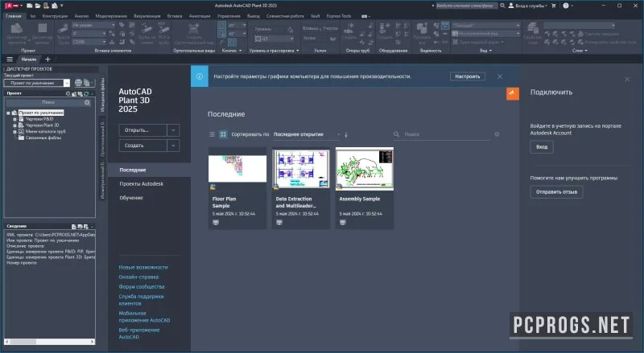Viewport: 644px width, 353px height.
Task: Open the Последнее открытие sort dropdown
Action: pos(307,134)
